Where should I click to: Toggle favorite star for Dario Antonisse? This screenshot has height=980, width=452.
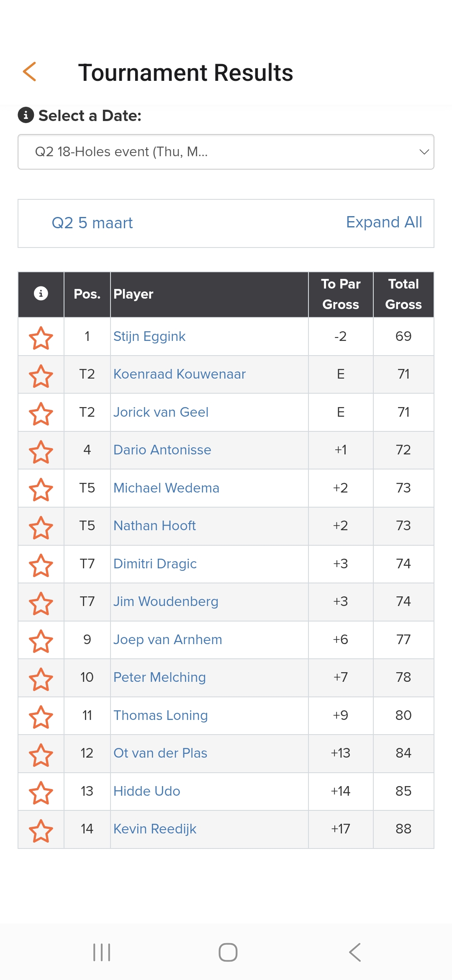tap(41, 451)
